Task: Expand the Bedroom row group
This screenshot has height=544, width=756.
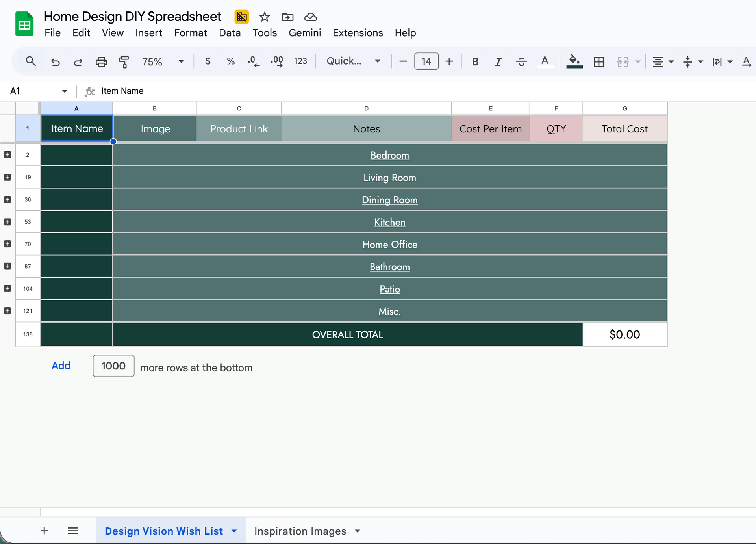Action: click(x=7, y=155)
